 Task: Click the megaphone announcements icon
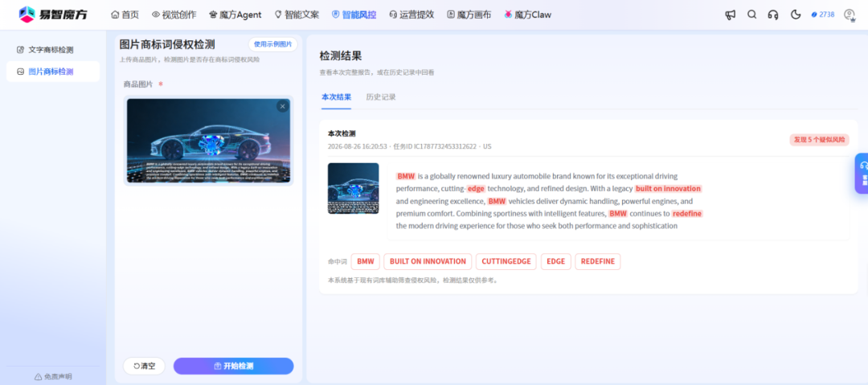[730, 15]
